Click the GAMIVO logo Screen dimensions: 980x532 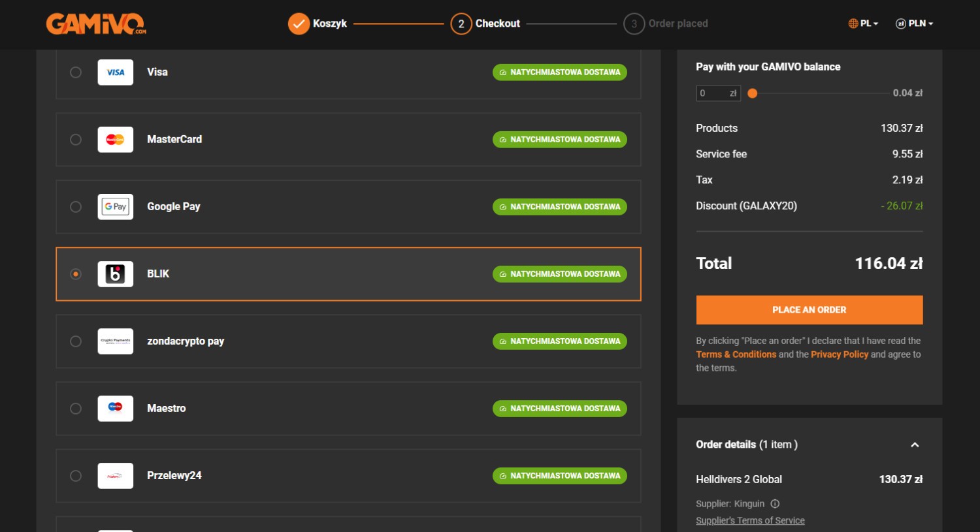coord(96,23)
